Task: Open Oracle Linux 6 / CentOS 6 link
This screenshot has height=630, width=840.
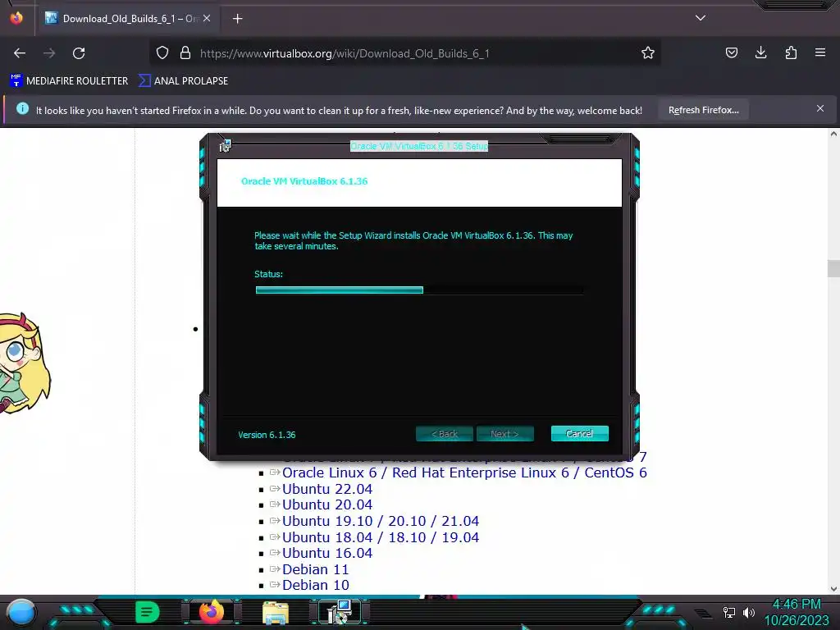Action: (x=464, y=472)
